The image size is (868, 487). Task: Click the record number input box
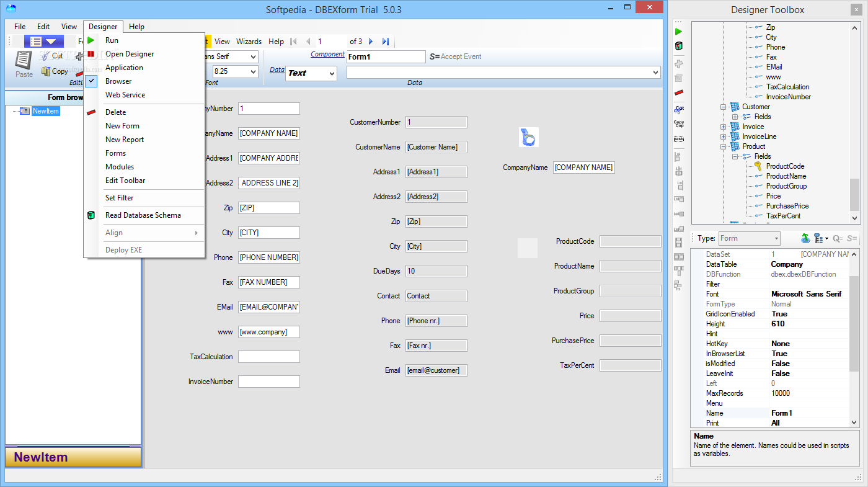331,42
